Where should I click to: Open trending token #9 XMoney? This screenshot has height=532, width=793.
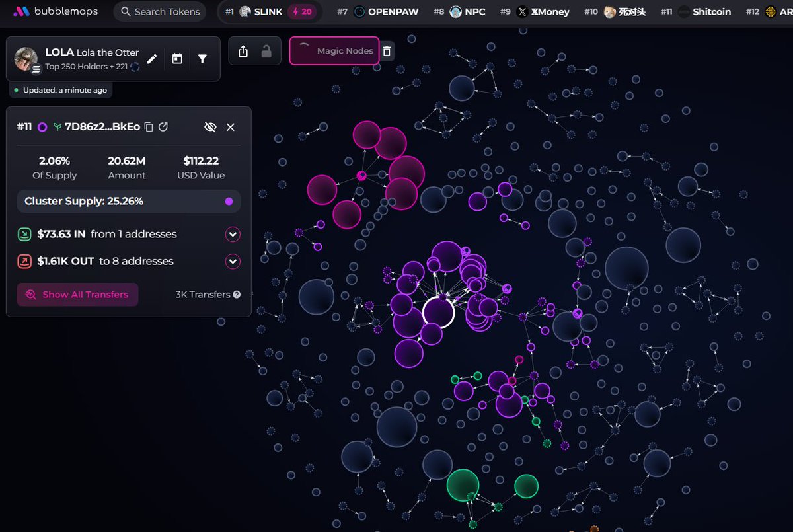pos(535,11)
